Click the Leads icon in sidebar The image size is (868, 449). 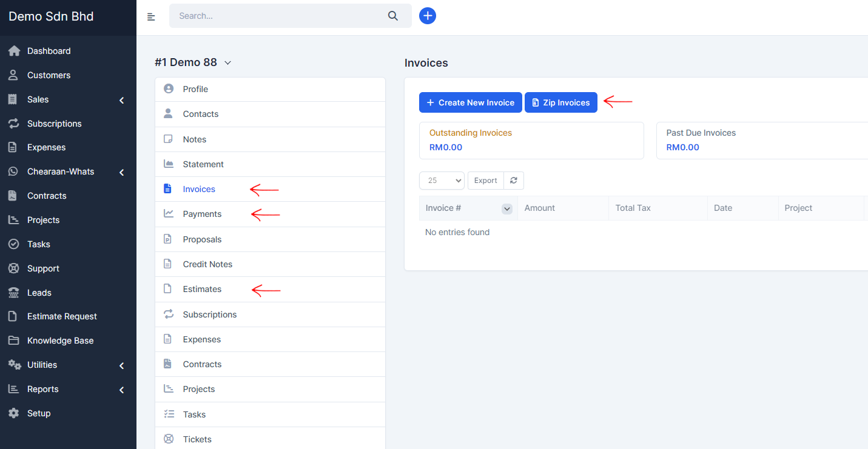(x=13, y=293)
